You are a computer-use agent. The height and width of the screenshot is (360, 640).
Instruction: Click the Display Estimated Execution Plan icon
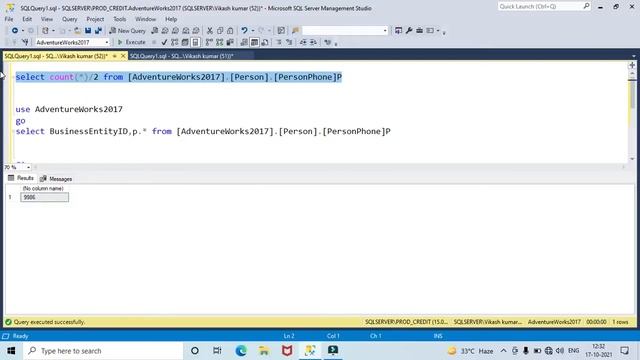pos(175,42)
